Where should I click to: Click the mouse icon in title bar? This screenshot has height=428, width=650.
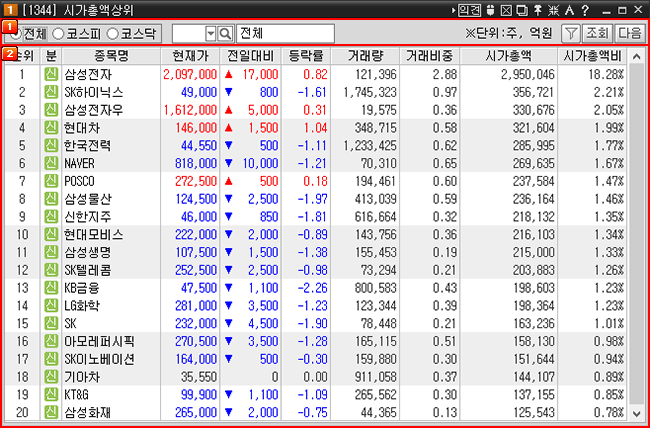(490, 10)
